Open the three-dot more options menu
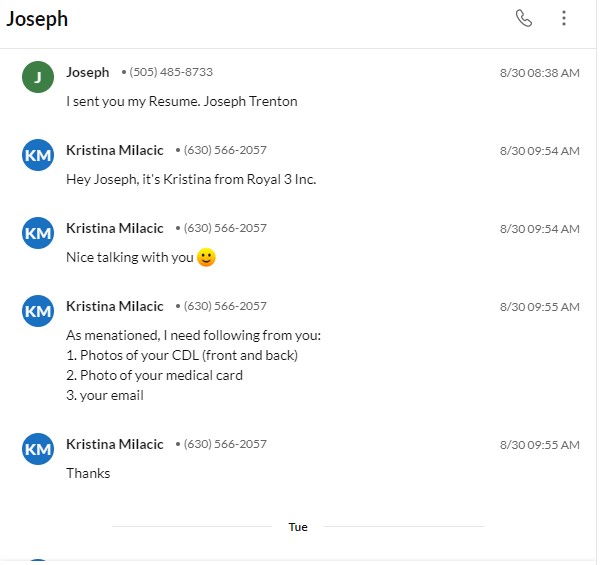 pyautogui.click(x=564, y=18)
